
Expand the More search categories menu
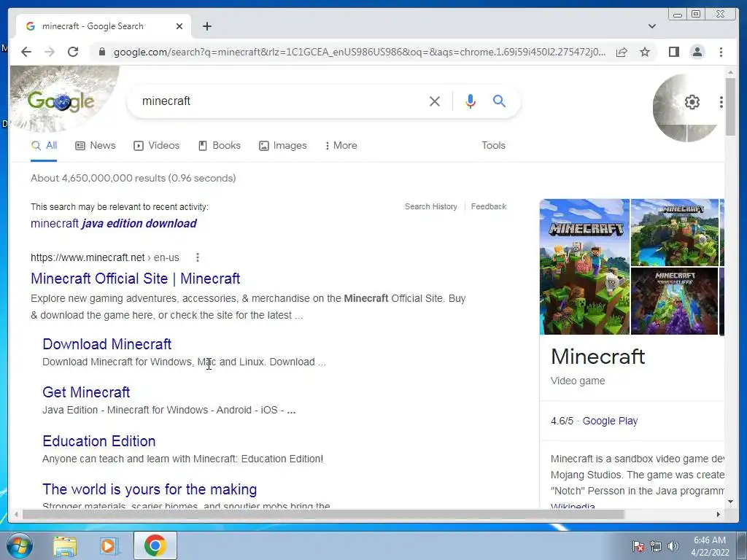341,146
